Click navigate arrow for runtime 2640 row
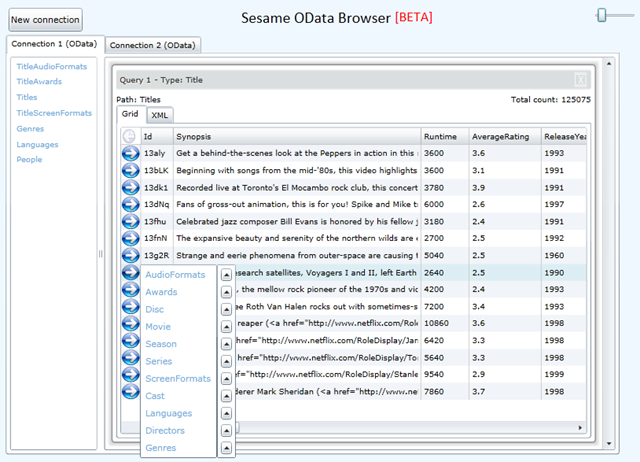640x462 pixels. pyautogui.click(x=131, y=272)
